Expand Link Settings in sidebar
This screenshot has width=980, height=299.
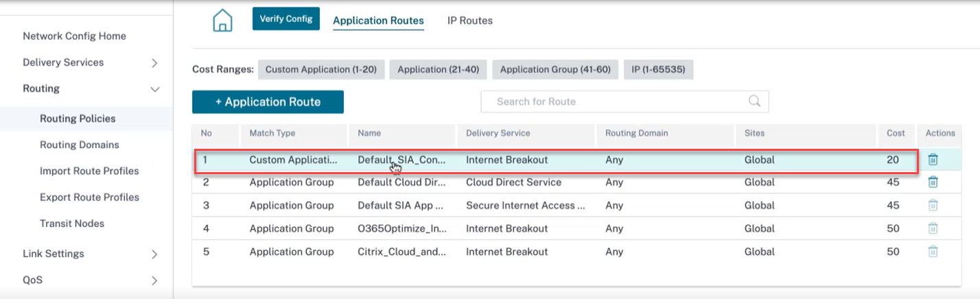click(154, 254)
